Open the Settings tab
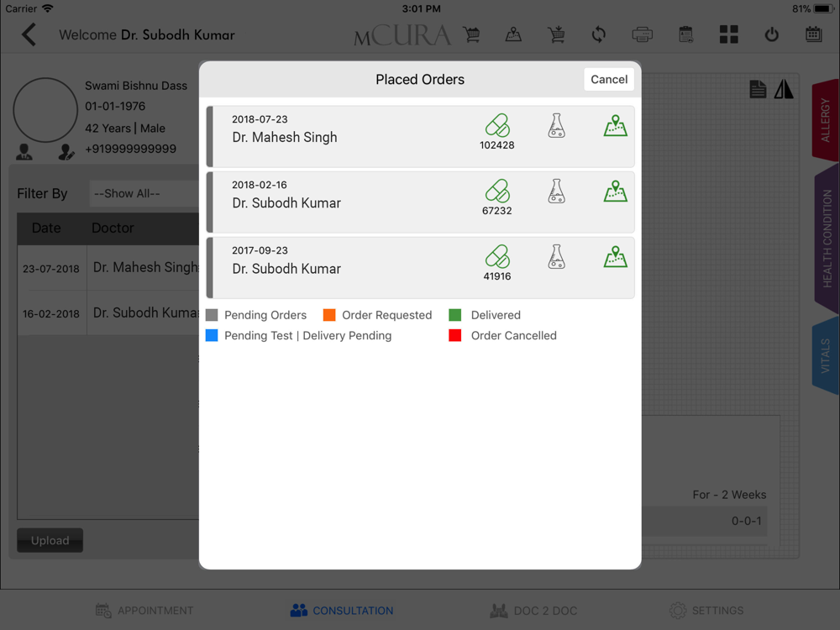Viewport: 840px width, 630px height. pyautogui.click(x=706, y=610)
